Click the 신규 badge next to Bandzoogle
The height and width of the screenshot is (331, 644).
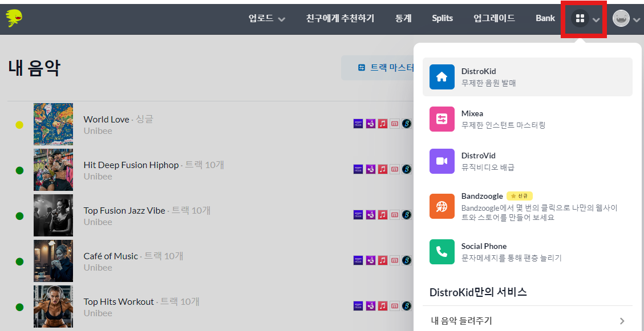(x=520, y=196)
